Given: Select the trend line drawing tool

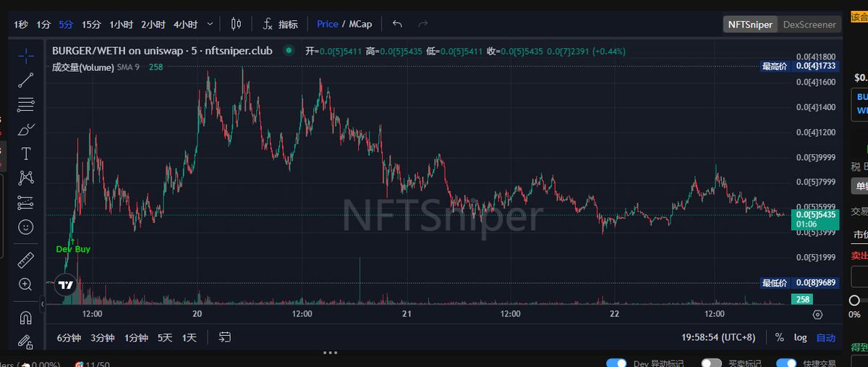Looking at the screenshot, I should pos(26,80).
